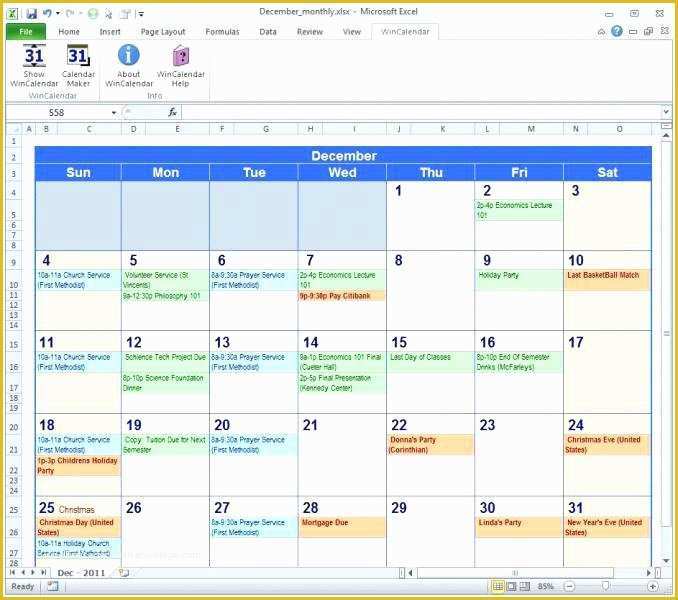Click the Save icon in quick access toolbar
The image size is (678, 600).
click(31, 14)
